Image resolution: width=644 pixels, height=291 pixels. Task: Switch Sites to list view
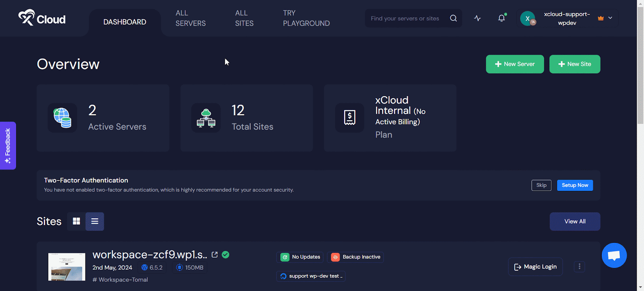click(x=95, y=221)
